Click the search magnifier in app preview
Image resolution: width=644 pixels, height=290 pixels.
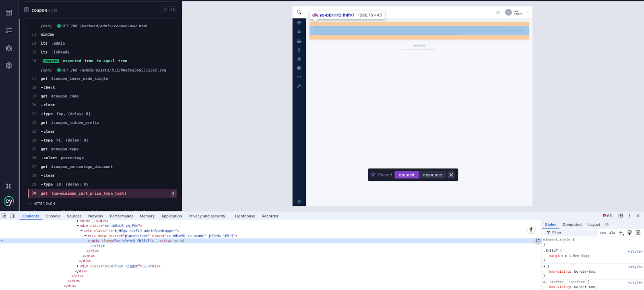pyautogui.click(x=299, y=12)
